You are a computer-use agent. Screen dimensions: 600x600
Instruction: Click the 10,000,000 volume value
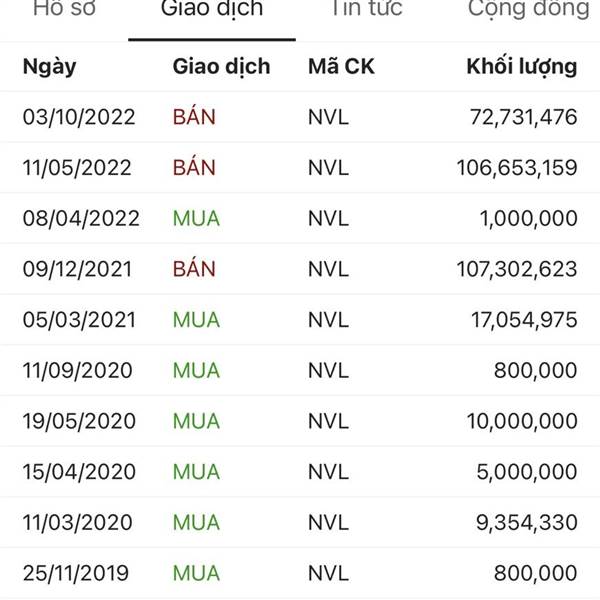pyautogui.click(x=522, y=421)
